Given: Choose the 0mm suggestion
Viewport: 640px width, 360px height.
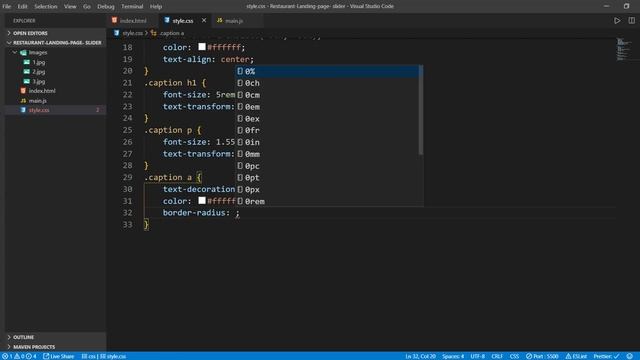Looking at the screenshot, I should (x=327, y=154).
